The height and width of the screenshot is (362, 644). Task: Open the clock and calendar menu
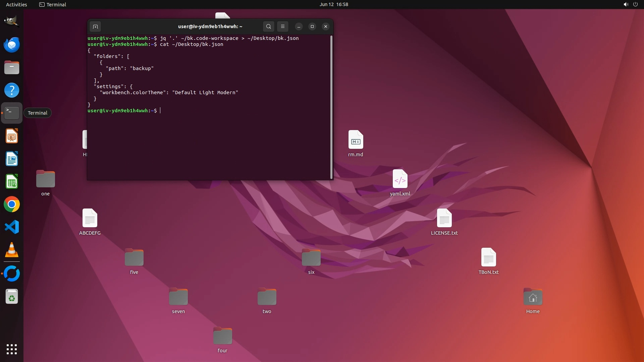pos(334,4)
